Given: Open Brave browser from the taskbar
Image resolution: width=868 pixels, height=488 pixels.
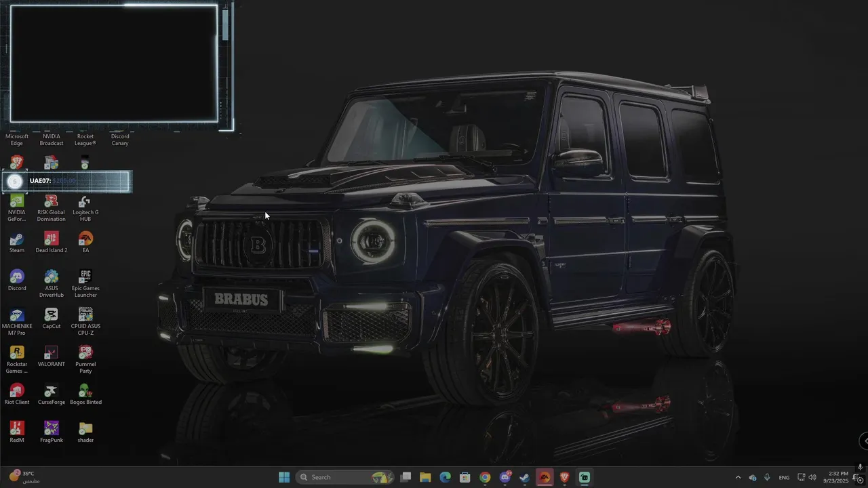Looking at the screenshot, I should coord(565,477).
